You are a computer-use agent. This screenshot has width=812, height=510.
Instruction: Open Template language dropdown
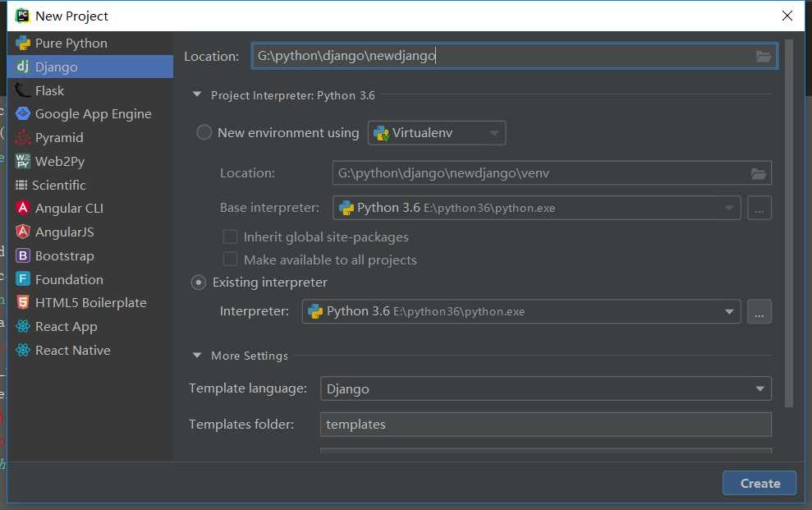click(x=546, y=388)
